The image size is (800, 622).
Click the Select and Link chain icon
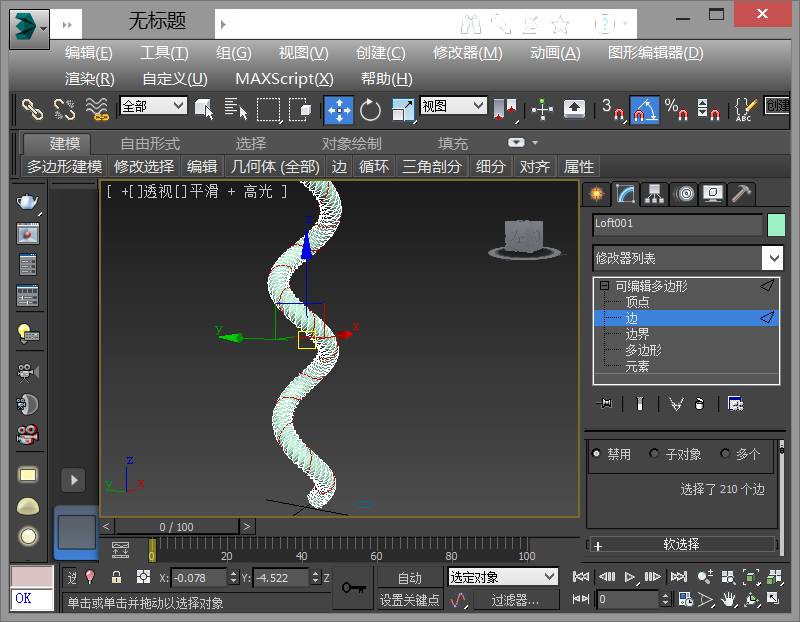tap(32, 109)
